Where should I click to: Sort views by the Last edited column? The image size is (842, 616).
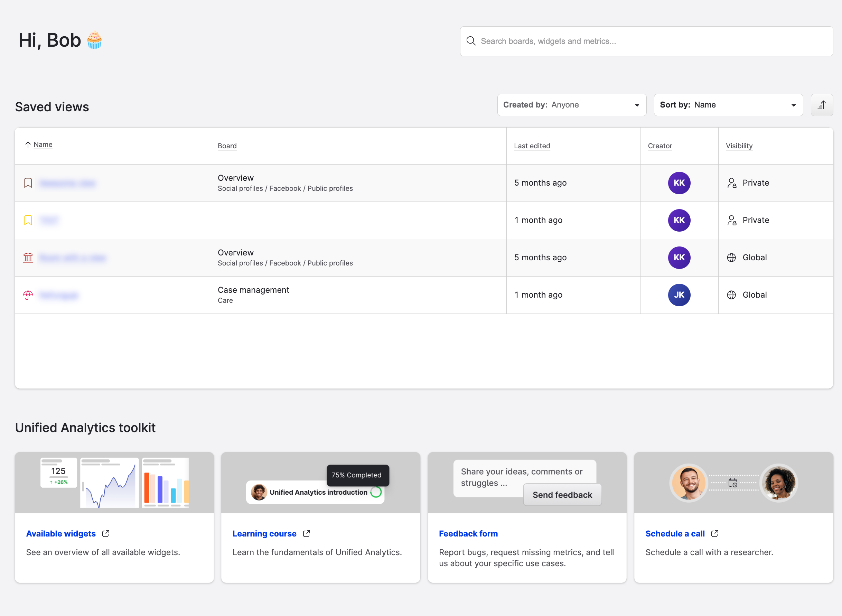pos(532,146)
